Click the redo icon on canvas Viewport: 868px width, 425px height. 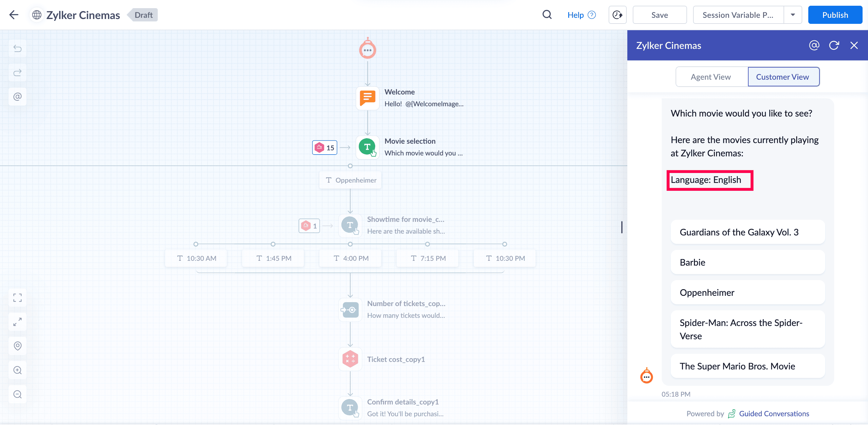pos(17,72)
